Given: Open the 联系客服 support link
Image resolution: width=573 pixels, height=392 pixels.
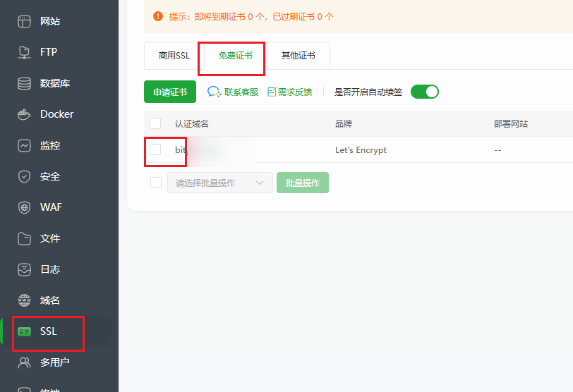Looking at the screenshot, I should pos(233,92).
